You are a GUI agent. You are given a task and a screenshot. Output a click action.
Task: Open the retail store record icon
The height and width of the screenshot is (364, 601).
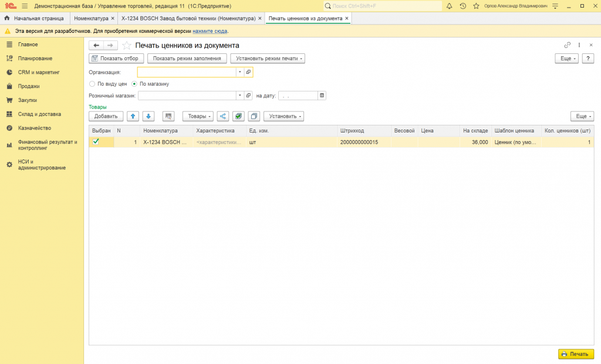click(248, 96)
